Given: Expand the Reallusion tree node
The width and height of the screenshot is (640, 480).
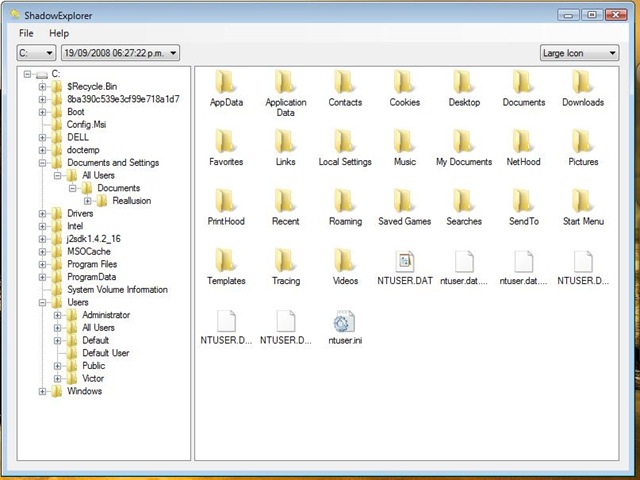Looking at the screenshot, I should (88, 200).
